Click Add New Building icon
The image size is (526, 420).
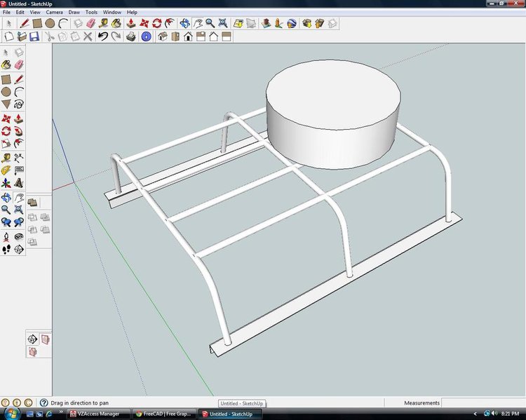[x=266, y=23]
